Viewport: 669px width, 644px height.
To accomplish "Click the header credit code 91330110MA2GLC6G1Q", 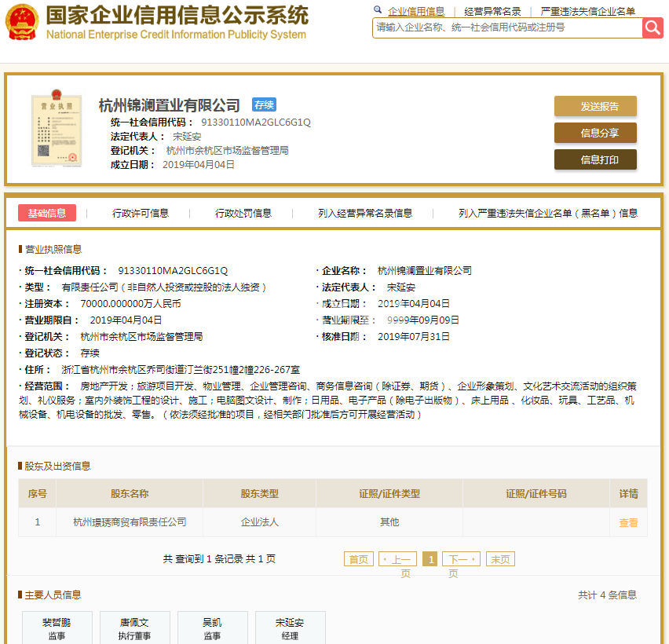I will [x=256, y=123].
